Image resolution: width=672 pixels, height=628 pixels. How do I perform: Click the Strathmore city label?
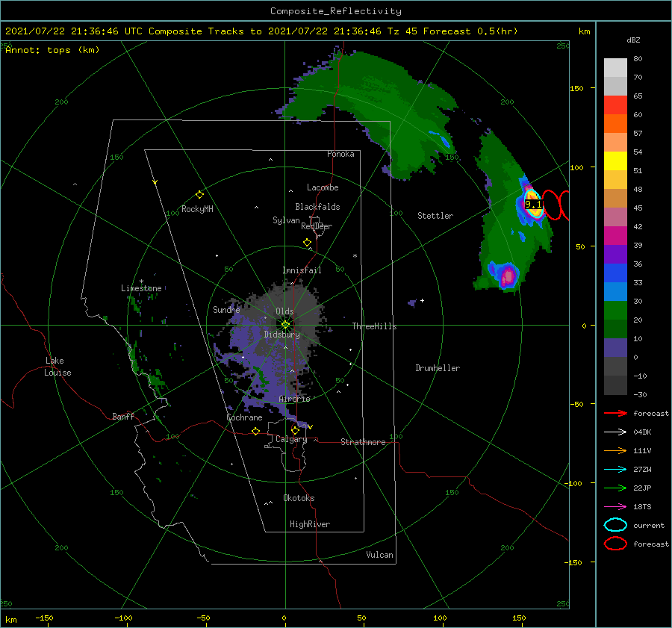click(x=363, y=442)
